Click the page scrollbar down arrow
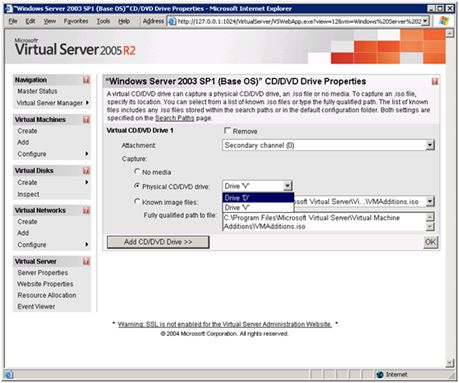This screenshot has height=383, width=459. 450,363
